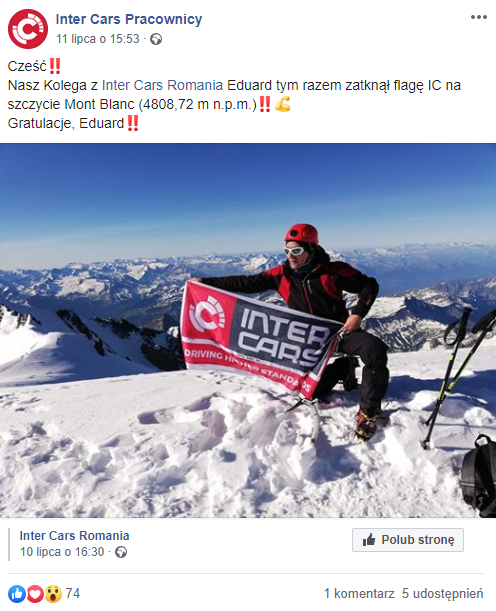Open the three-dot post options menu

point(478,17)
